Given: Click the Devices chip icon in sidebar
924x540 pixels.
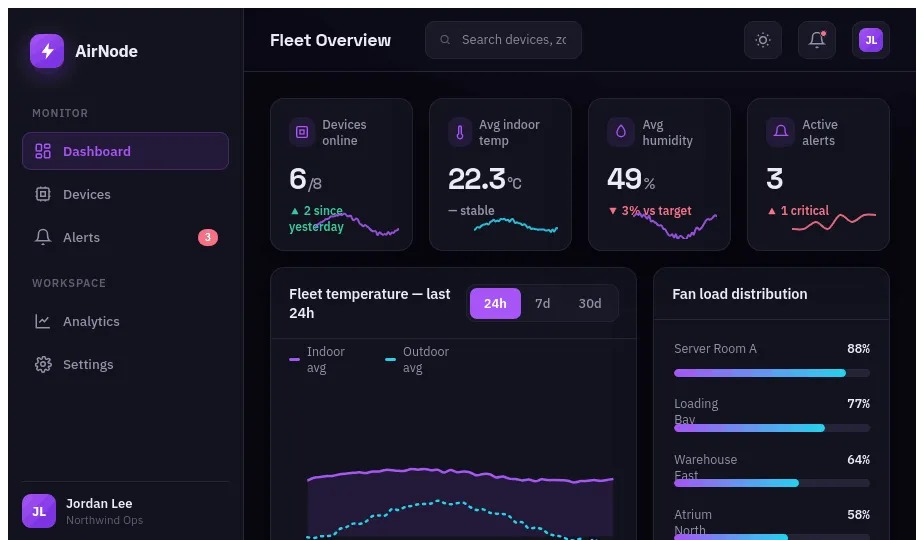Looking at the screenshot, I should (x=43, y=194).
